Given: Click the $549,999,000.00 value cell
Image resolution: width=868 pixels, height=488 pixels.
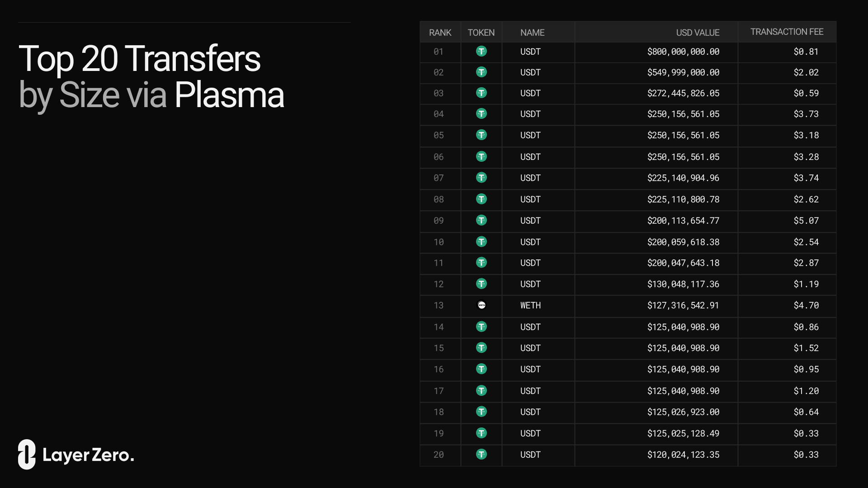Looking at the screenshot, I should coord(683,73).
